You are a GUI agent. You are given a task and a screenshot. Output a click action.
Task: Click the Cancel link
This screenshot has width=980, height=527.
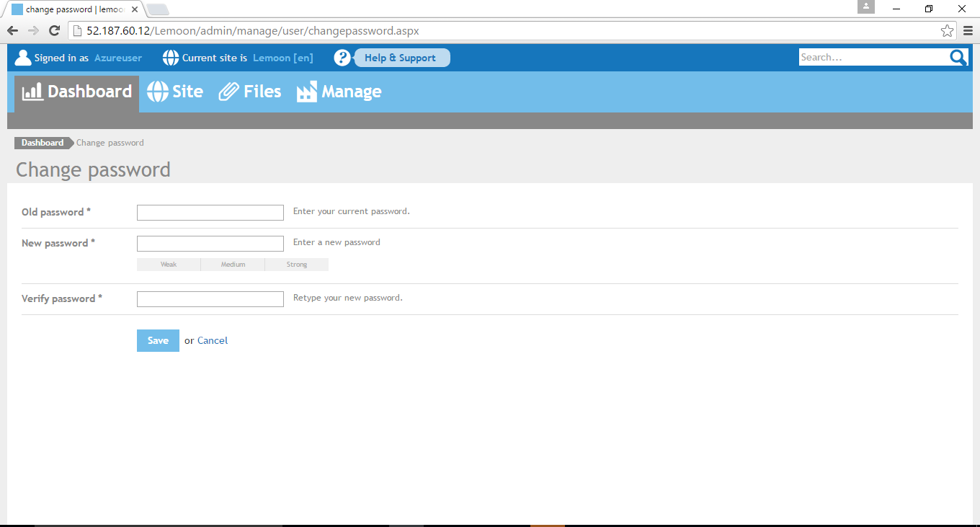[x=213, y=341]
